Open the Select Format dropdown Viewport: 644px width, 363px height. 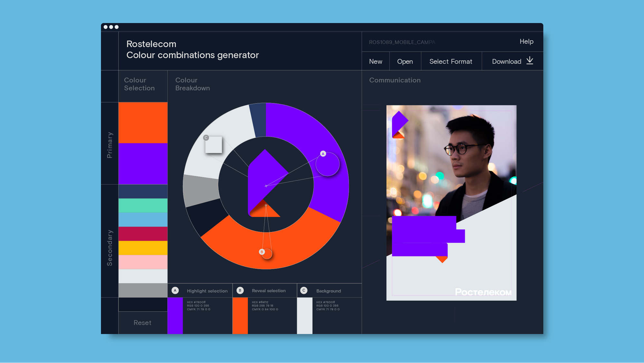[x=451, y=61]
